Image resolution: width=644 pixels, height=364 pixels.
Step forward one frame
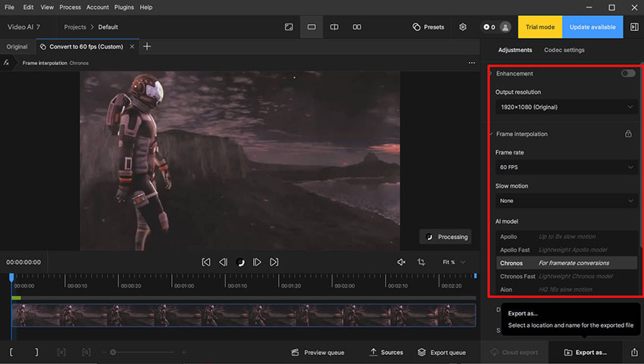257,262
